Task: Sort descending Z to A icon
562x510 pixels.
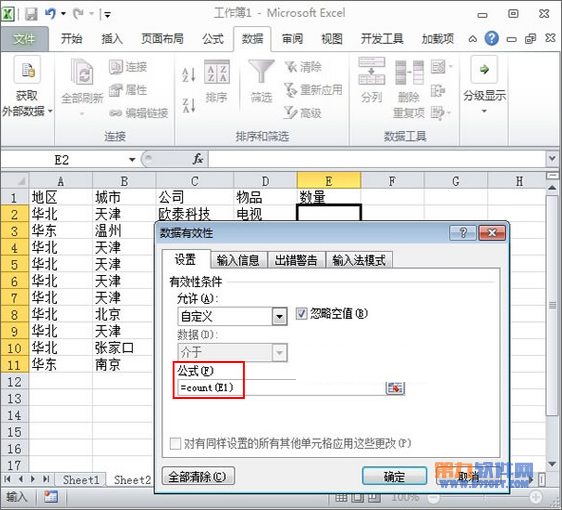Action: coord(189,105)
